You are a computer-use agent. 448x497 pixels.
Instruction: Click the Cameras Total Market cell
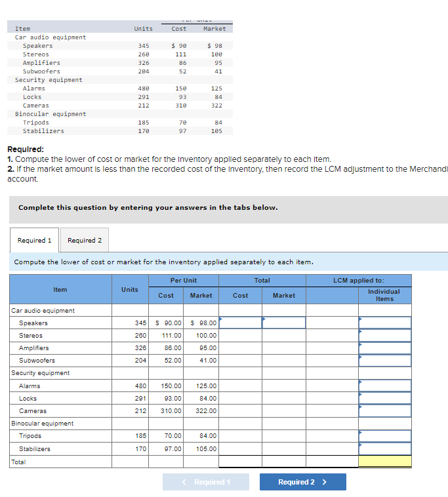[x=284, y=411]
